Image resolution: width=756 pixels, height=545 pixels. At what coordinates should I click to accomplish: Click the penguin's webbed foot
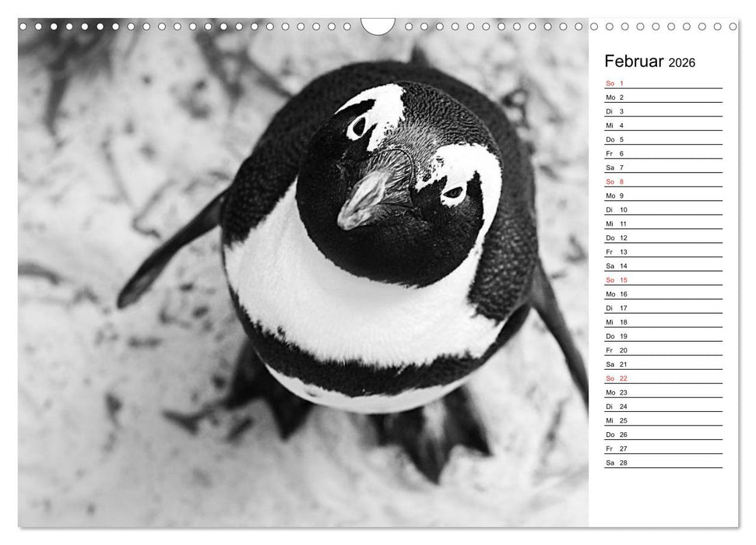[436, 436]
